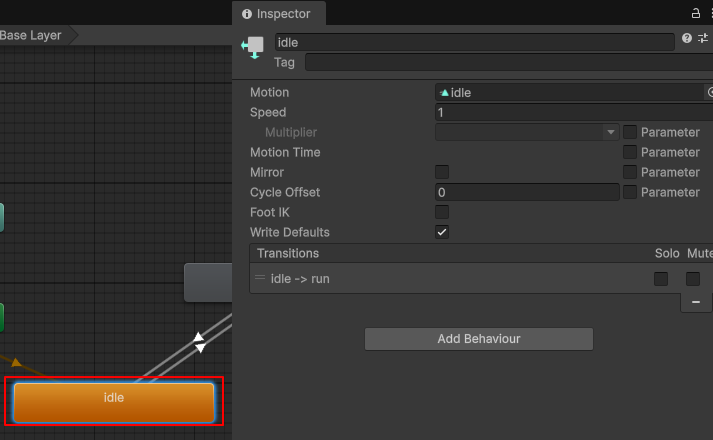The width and height of the screenshot is (713, 440).
Task: Open the help icon beside the idle name
Action: click(687, 38)
